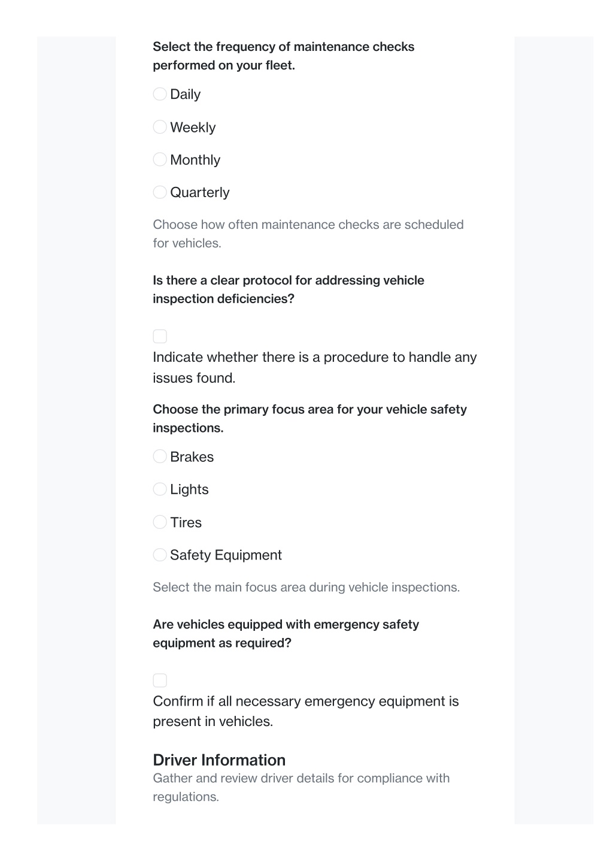Click the Safety Equipment label text

tap(226, 555)
